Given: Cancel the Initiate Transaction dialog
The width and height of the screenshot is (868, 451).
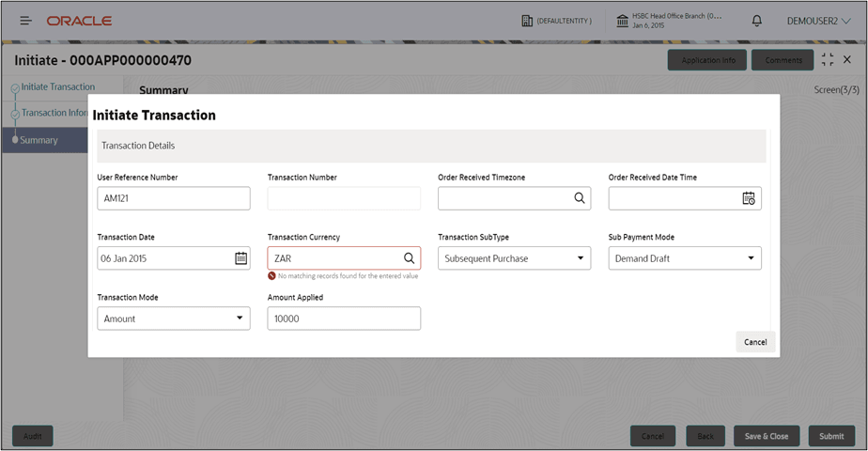Looking at the screenshot, I should click(755, 342).
